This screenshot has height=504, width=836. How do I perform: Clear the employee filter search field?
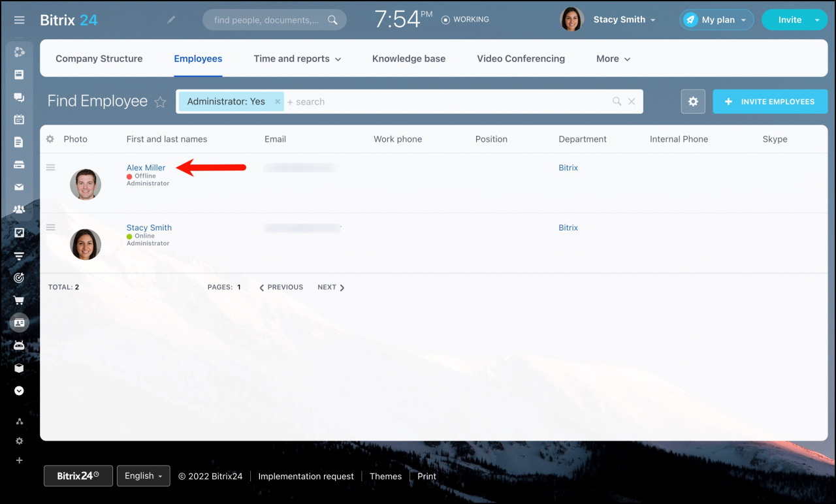coord(632,101)
